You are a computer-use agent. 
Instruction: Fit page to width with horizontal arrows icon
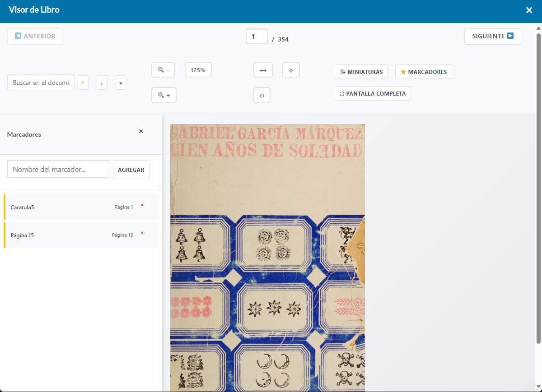263,70
